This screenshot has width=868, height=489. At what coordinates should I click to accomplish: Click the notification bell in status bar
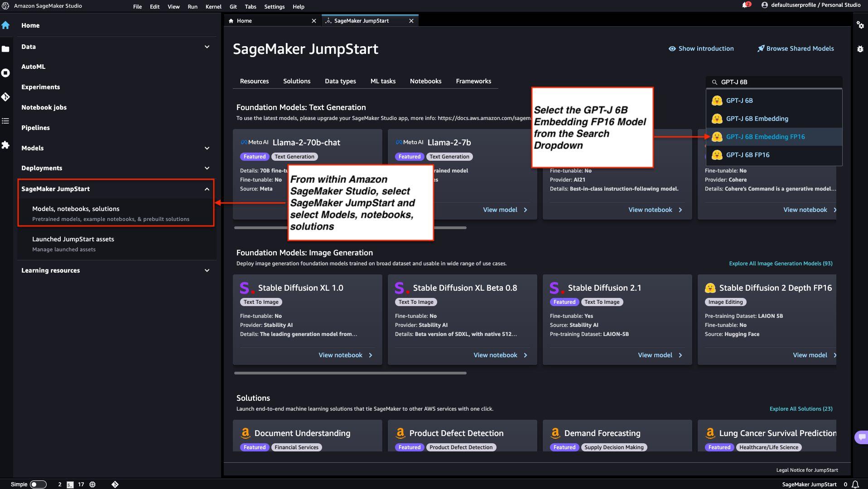click(x=855, y=484)
